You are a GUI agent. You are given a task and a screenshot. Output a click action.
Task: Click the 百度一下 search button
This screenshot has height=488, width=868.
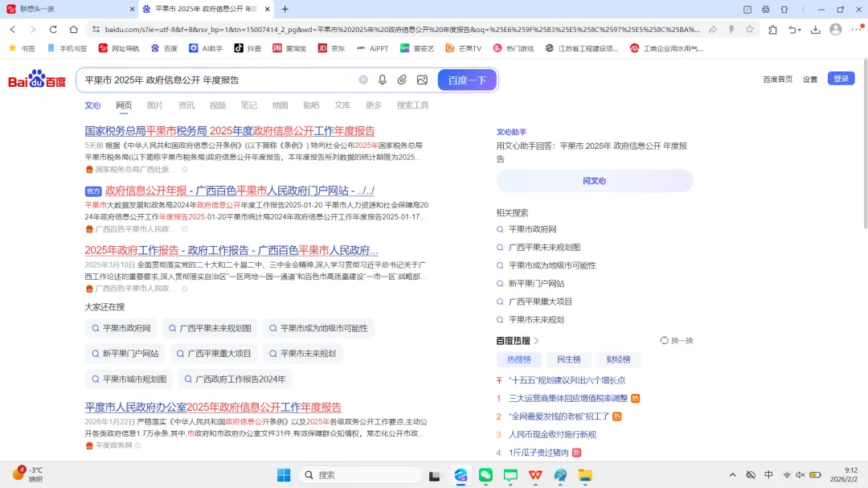(467, 80)
